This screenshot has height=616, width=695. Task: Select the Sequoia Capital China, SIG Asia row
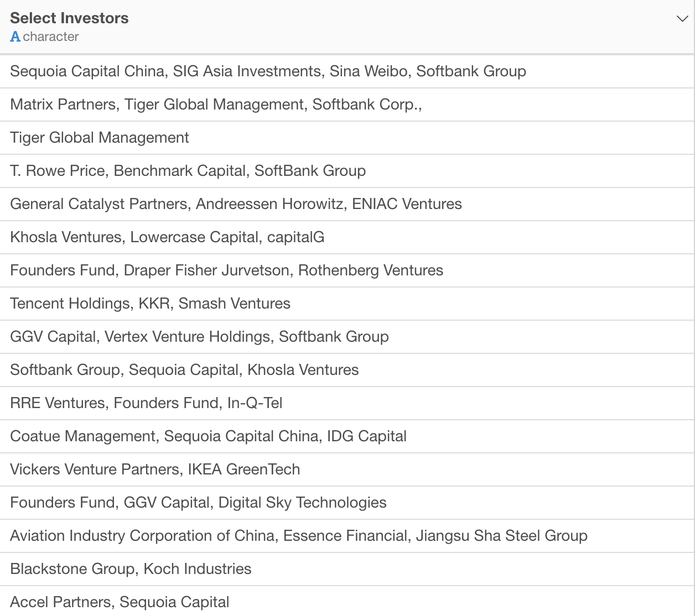pos(347,71)
